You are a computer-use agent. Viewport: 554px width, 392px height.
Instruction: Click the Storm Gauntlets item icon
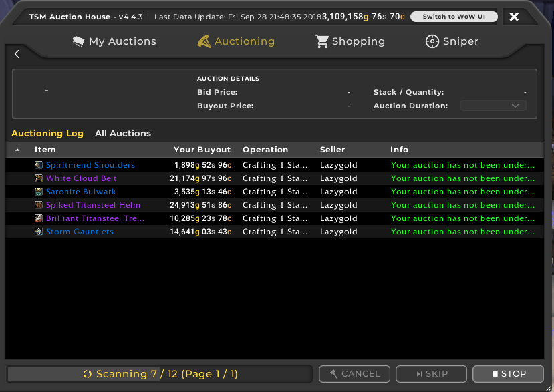click(39, 232)
